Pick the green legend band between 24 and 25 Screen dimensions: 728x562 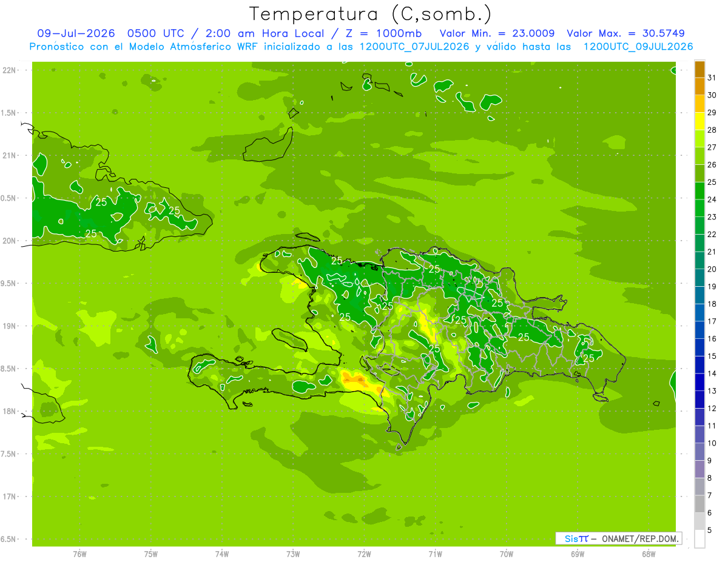pyautogui.click(x=699, y=191)
